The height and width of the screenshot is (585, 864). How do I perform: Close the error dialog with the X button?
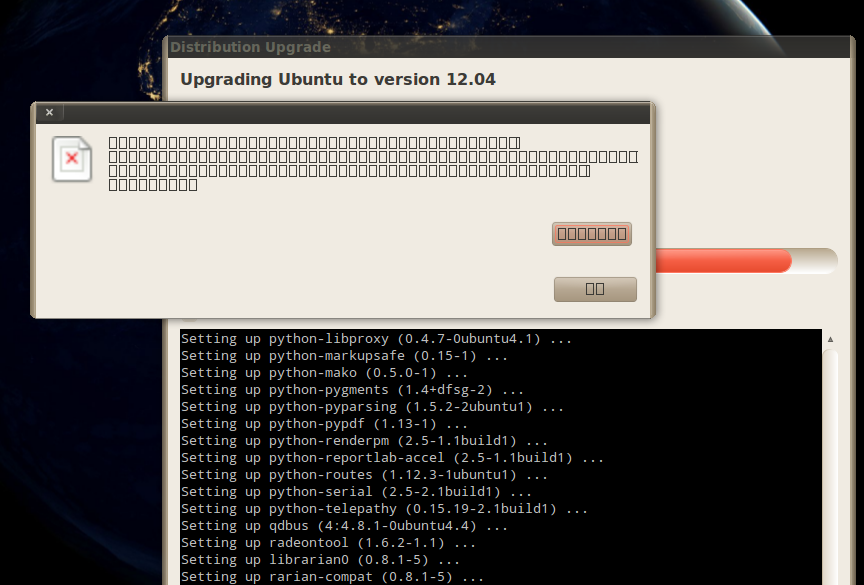click(49, 113)
